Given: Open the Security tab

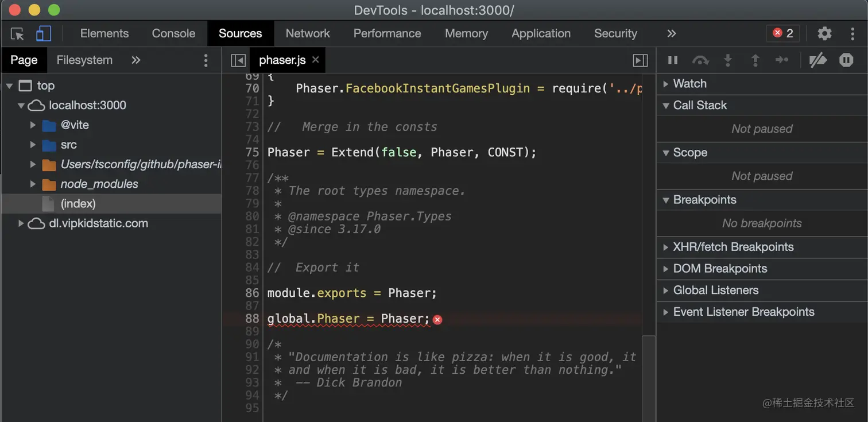Looking at the screenshot, I should (x=615, y=33).
